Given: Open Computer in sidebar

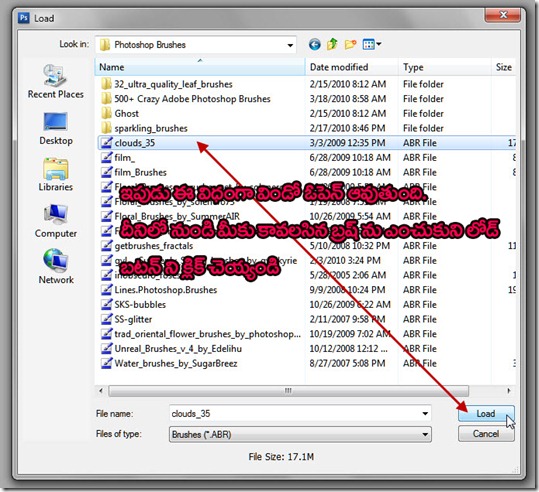Looking at the screenshot, I should tap(56, 221).
